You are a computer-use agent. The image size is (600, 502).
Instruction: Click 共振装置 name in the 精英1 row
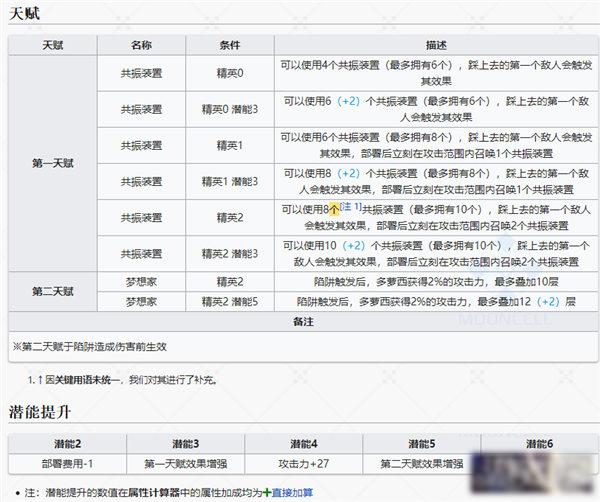142,145
